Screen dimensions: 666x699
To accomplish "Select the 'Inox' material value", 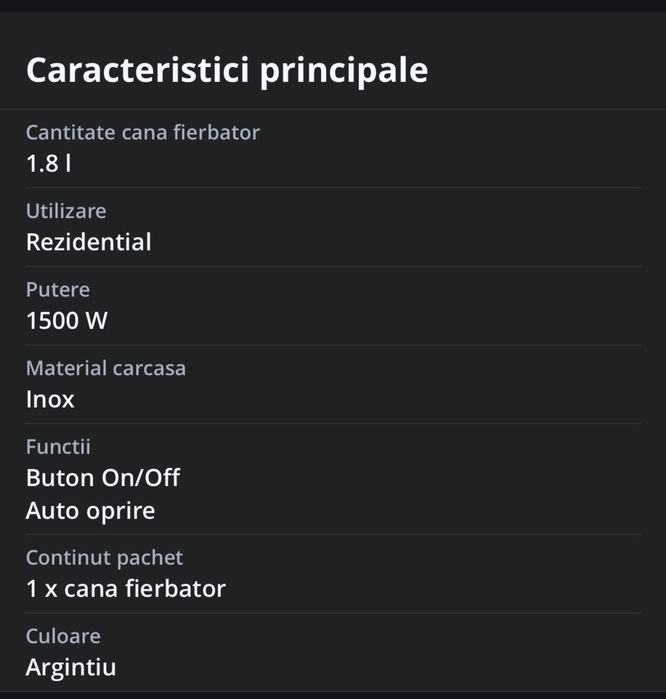I will coord(50,399).
